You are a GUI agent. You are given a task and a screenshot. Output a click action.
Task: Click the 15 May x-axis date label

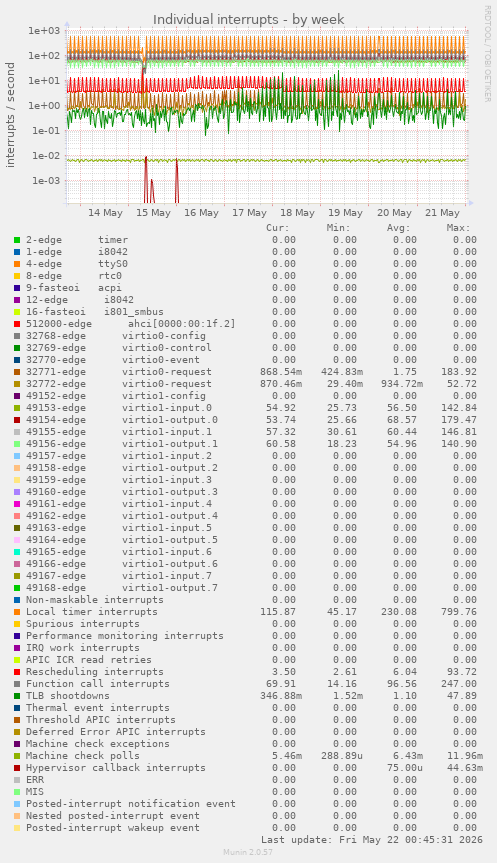tap(154, 213)
